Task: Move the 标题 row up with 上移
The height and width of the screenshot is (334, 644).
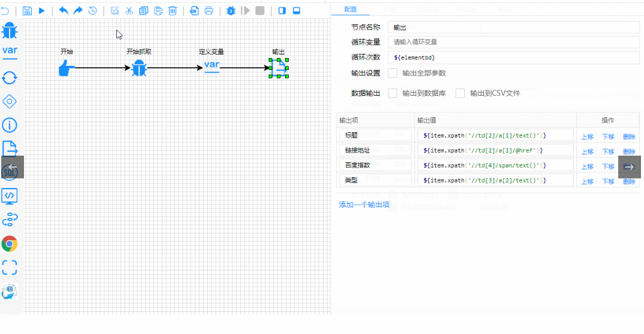Action: pyautogui.click(x=587, y=136)
